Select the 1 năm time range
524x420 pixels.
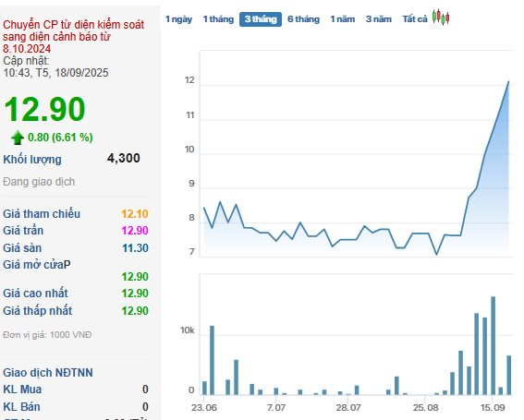point(343,19)
